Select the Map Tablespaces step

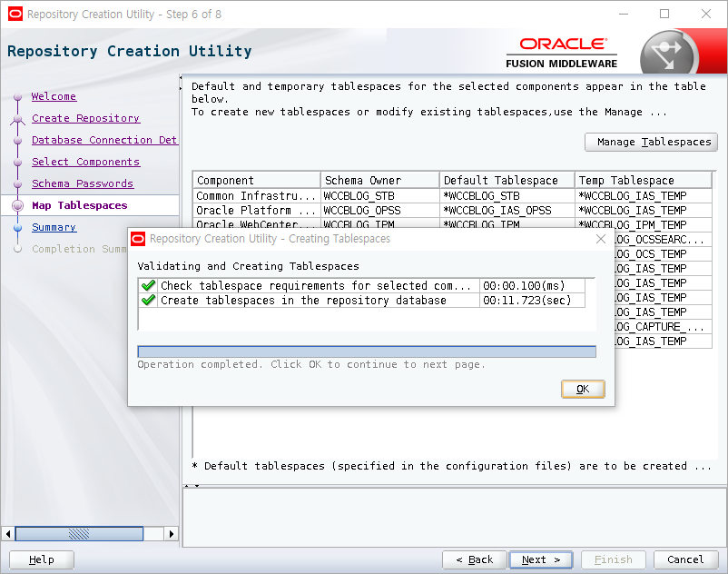[x=79, y=205]
